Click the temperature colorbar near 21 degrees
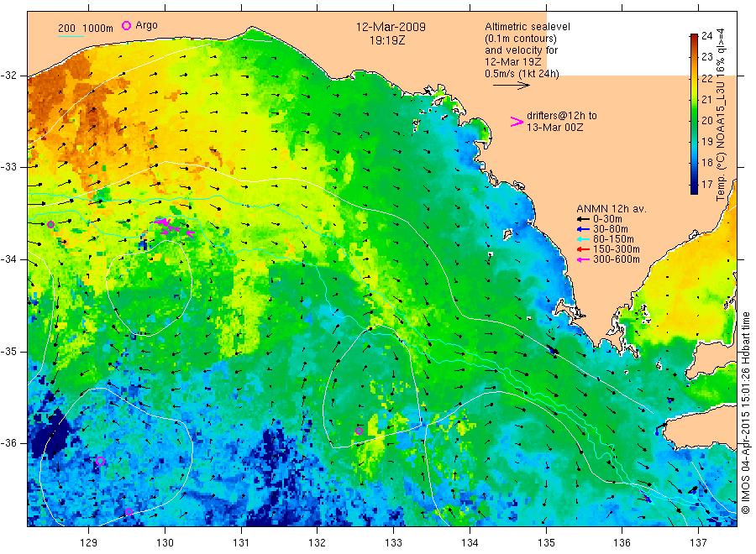This screenshot has width=756, height=554. pyautogui.click(x=694, y=100)
